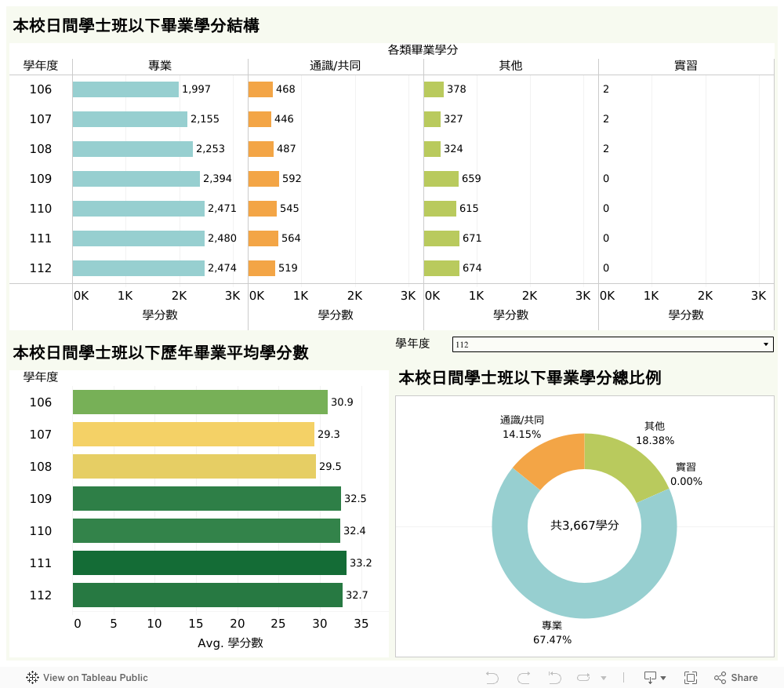The image size is (784, 688).
Task: Click value label 2,471
Action: pos(222,208)
